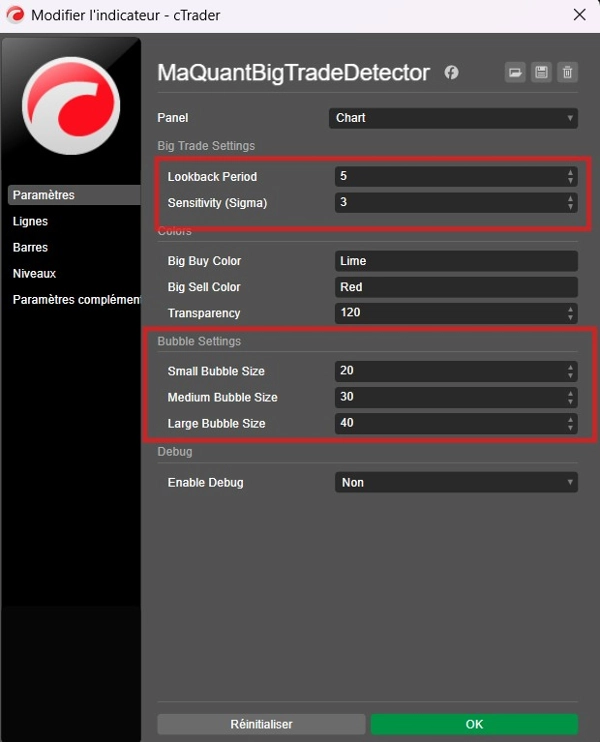
Task: Open the Barres tab
Action: tap(30, 247)
